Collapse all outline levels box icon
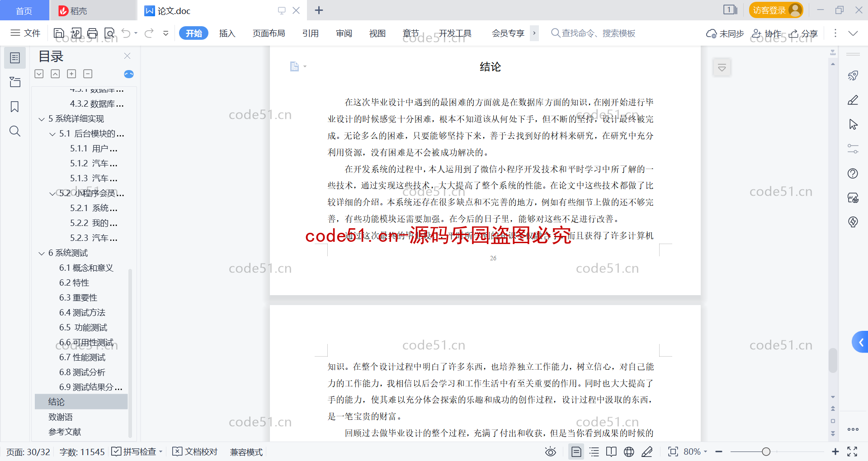 click(x=88, y=74)
